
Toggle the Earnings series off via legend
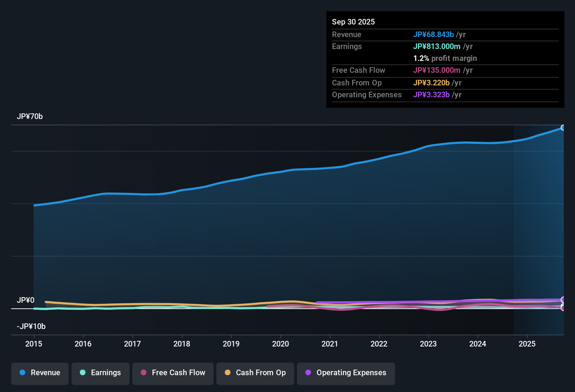[x=100, y=373]
